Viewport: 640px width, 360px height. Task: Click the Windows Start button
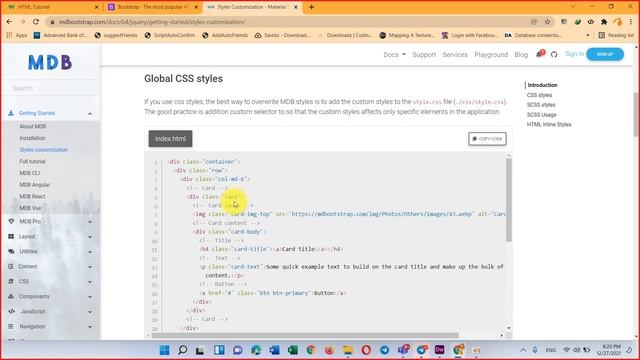(x=164, y=350)
